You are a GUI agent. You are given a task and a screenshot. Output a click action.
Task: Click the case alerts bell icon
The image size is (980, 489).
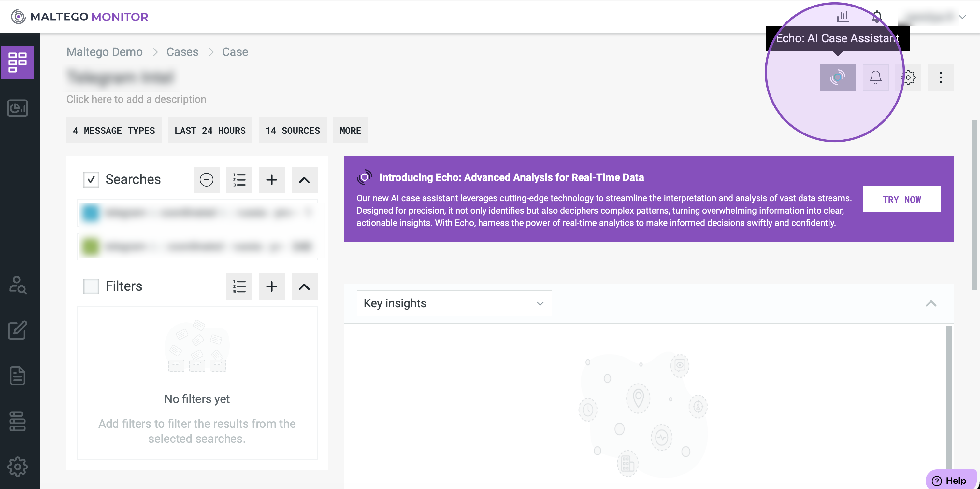[x=875, y=77]
